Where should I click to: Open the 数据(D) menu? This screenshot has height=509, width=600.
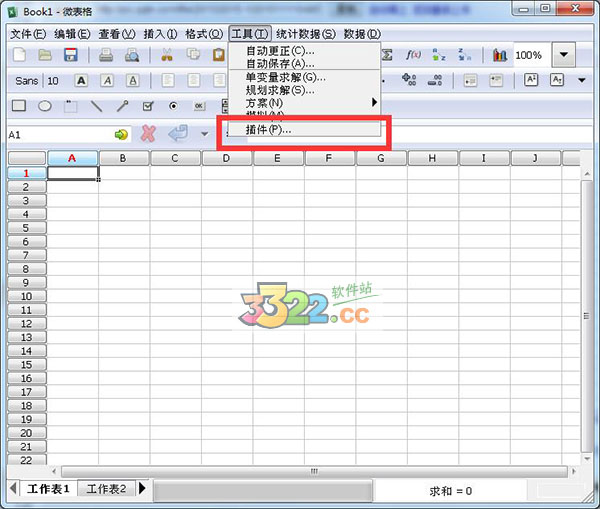(362, 34)
